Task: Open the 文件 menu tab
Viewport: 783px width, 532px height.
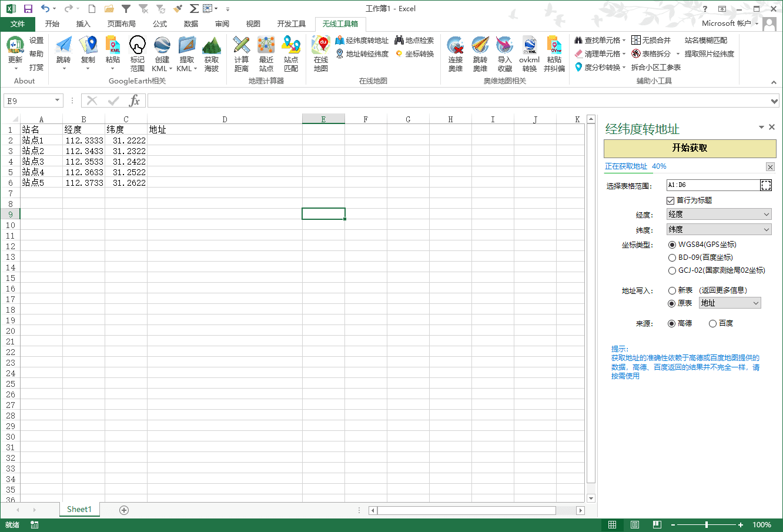Action: 18,24
